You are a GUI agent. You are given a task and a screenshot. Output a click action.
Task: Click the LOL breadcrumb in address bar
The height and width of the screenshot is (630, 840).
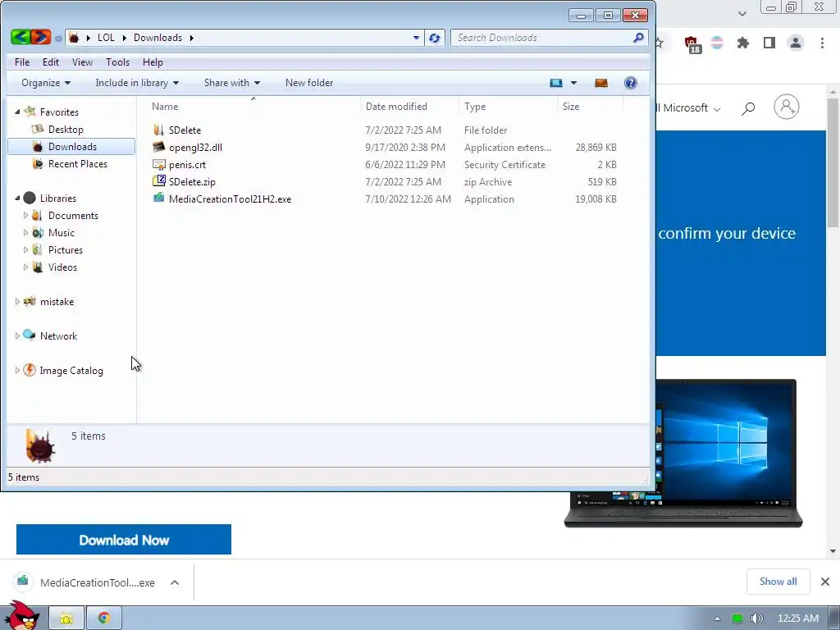coord(106,38)
